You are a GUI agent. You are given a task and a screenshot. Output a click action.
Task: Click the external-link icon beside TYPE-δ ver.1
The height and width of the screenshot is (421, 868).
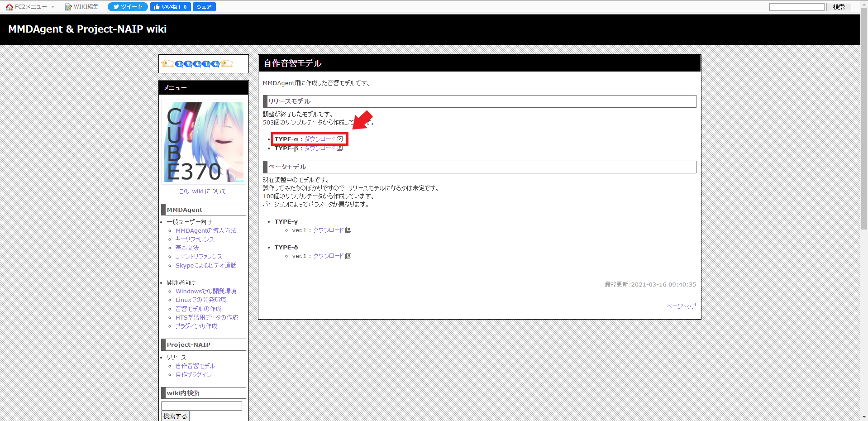pyautogui.click(x=348, y=256)
